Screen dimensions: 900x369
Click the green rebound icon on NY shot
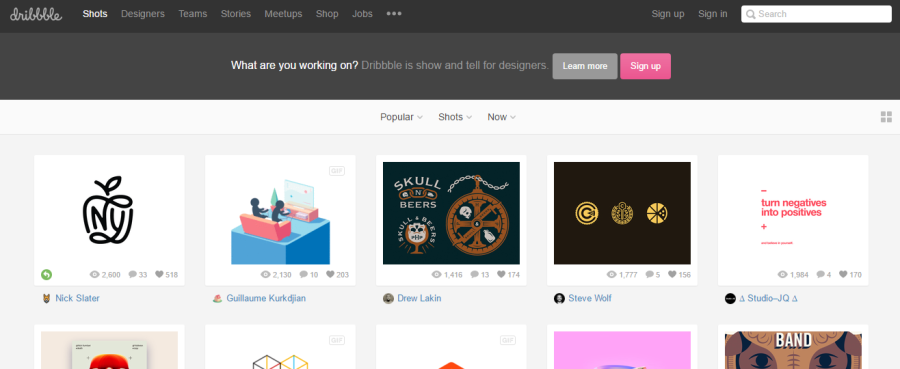[46, 274]
